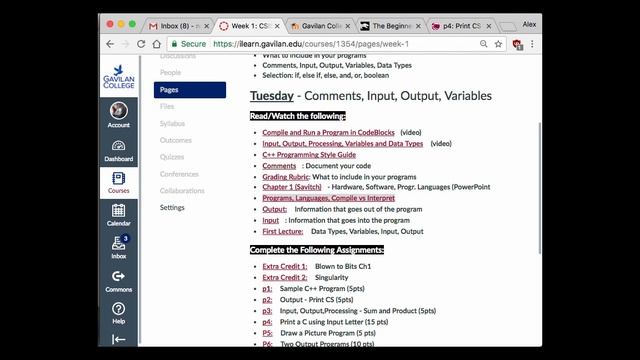This screenshot has height=360, width=640.
Task: Open assignment p2: link
Action: [x=267, y=300]
